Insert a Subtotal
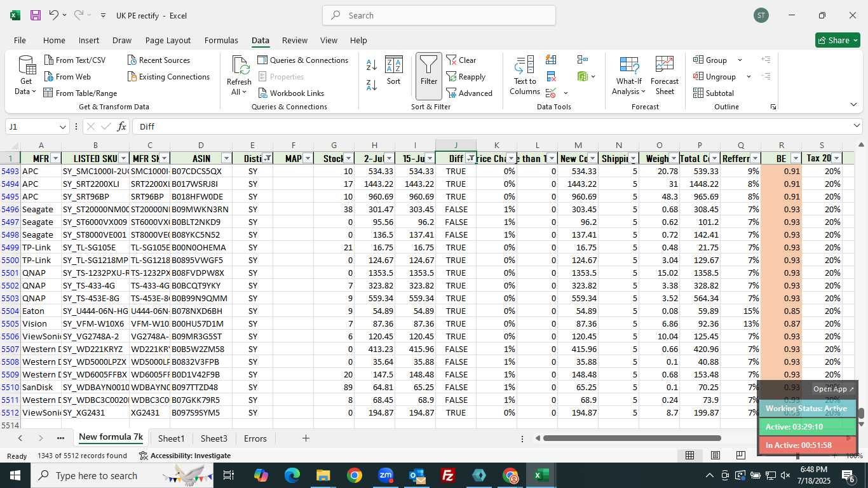Viewport: 868px width, 488px height. click(714, 93)
